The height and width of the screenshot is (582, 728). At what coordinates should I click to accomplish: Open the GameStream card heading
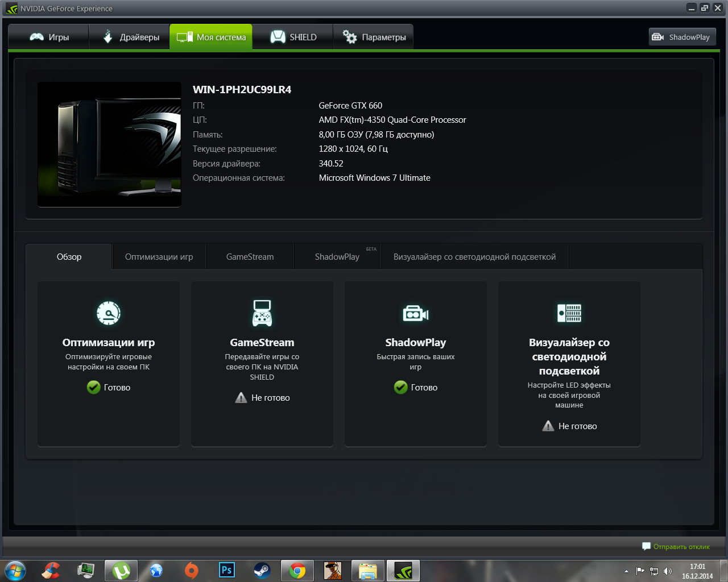point(262,342)
